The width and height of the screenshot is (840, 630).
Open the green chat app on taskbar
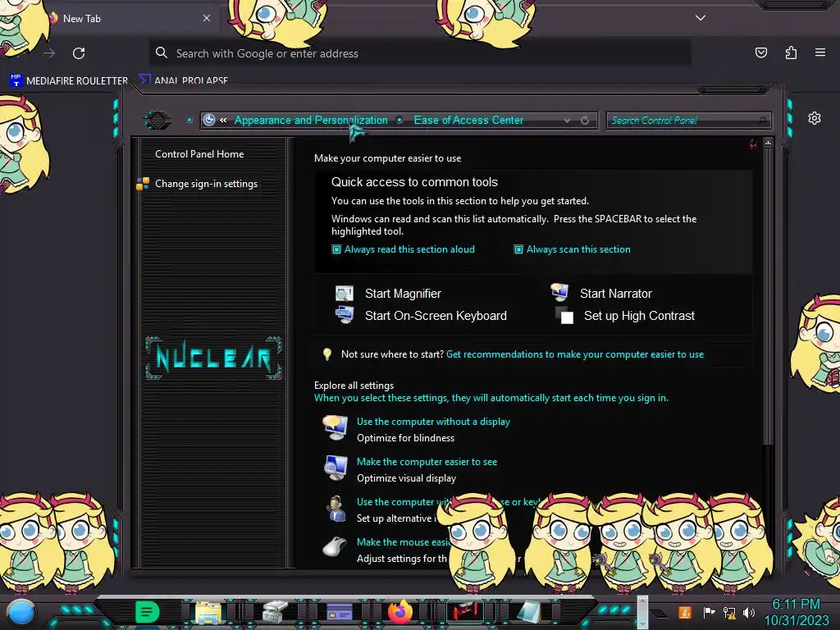[148, 612]
